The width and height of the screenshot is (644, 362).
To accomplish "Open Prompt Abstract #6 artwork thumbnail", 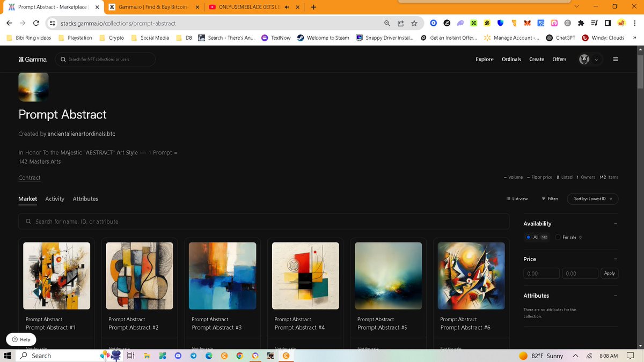I will [x=471, y=276].
